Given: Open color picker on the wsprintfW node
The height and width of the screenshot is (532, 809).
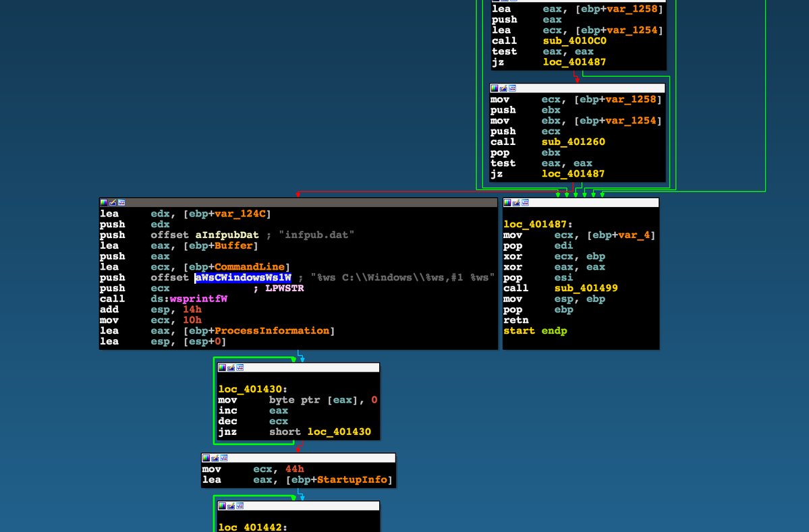Looking at the screenshot, I should [104, 202].
